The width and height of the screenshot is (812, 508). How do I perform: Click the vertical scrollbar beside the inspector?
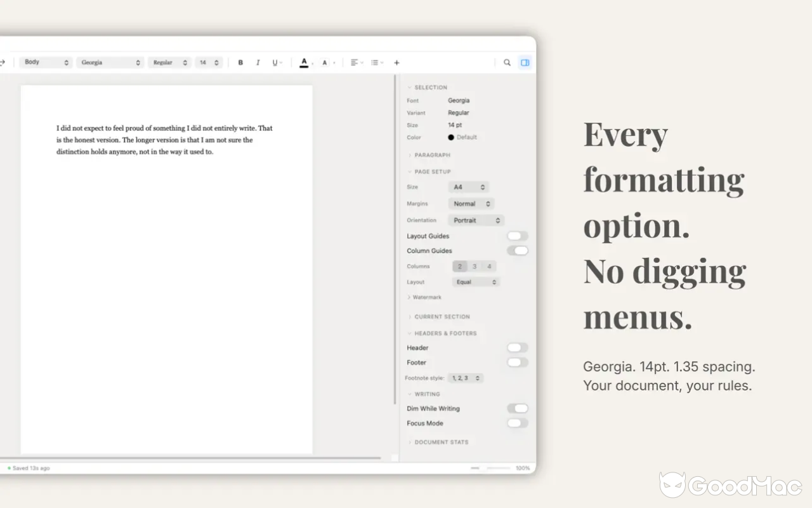pos(395,240)
